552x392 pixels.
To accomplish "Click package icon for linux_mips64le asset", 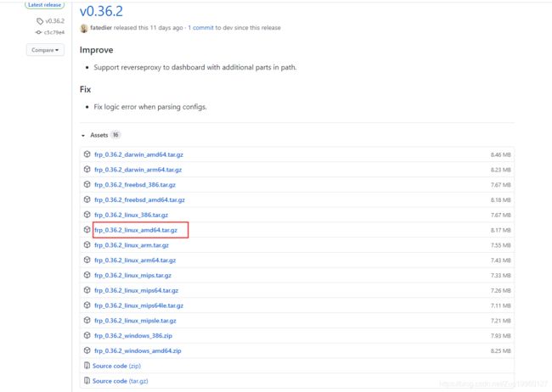I will click(87, 305).
